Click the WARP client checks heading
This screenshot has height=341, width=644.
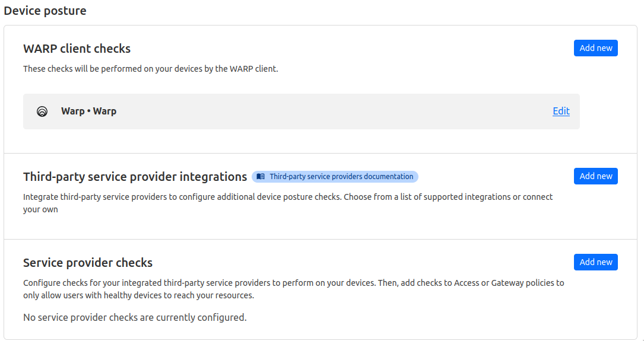[x=77, y=49]
